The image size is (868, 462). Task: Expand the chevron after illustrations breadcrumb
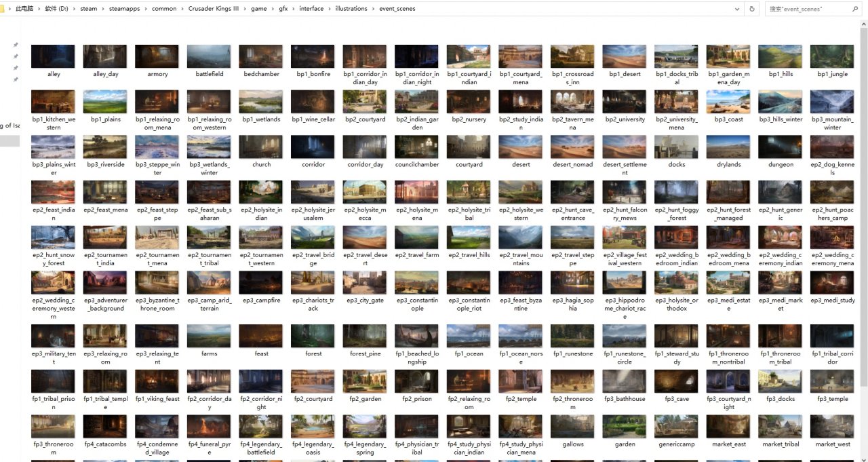(x=373, y=9)
